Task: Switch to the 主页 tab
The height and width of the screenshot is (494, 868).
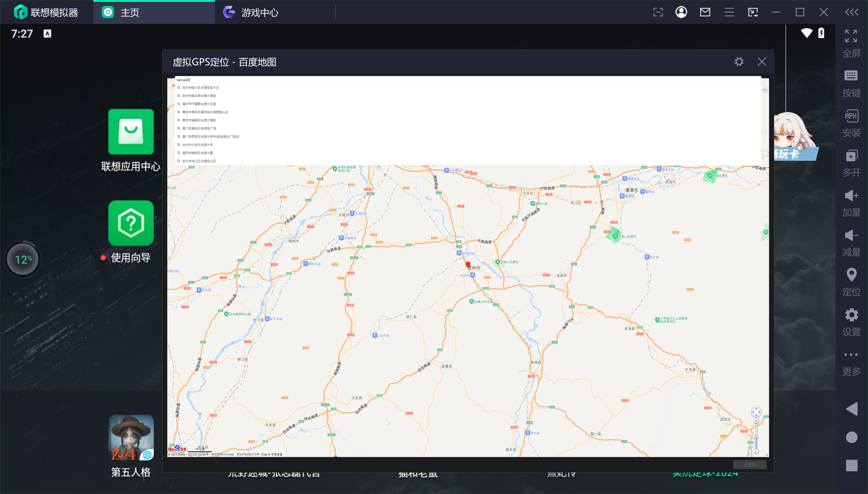Action: click(x=154, y=12)
